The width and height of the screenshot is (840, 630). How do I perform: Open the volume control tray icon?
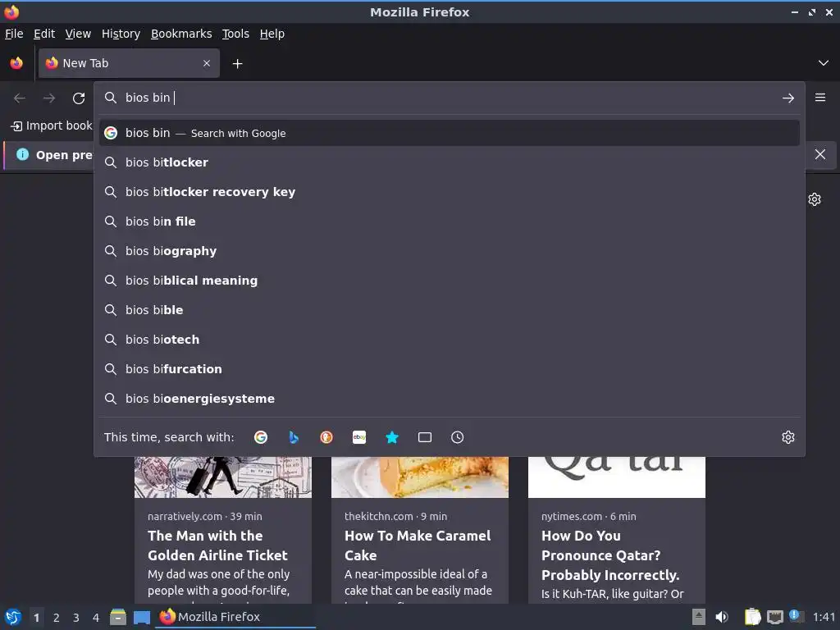click(722, 617)
